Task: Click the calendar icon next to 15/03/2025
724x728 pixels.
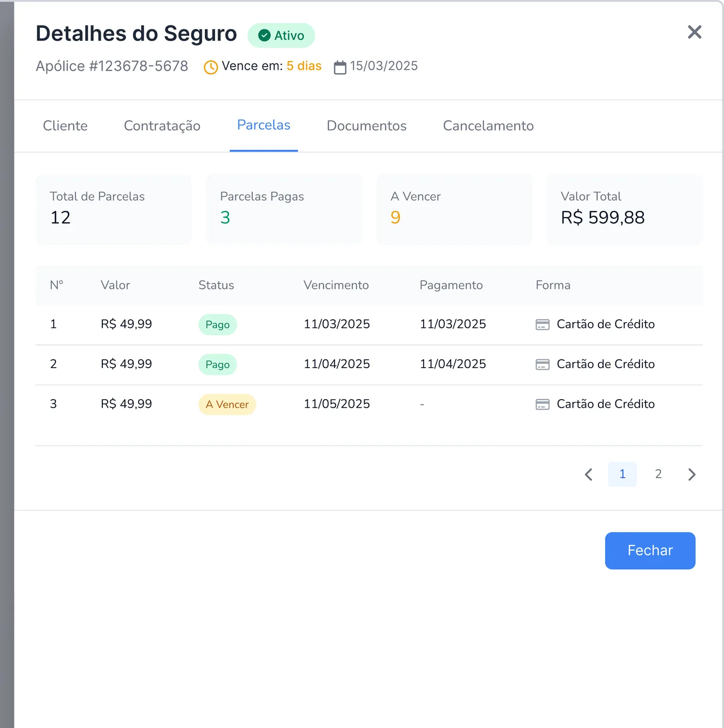Action: click(340, 67)
